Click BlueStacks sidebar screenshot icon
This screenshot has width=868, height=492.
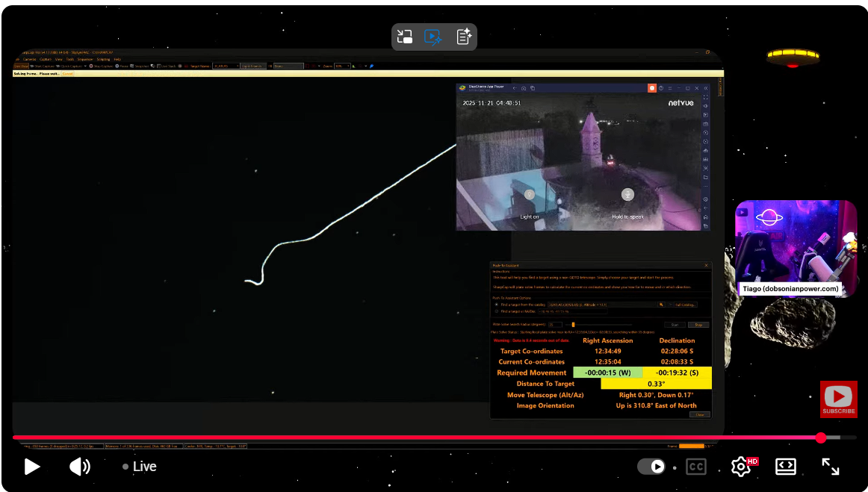click(x=705, y=168)
